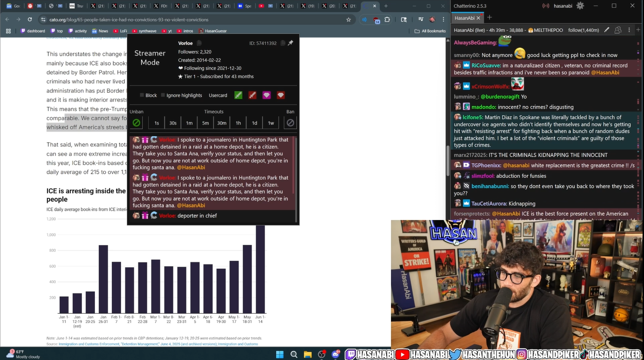The width and height of the screenshot is (644, 360).
Task: Pin the Vorloe user card popup
Action: coord(290,43)
